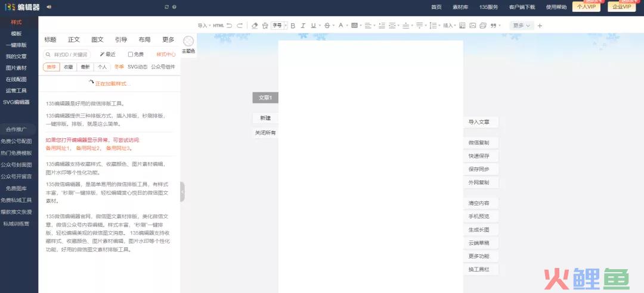644x293 pixels.
Task: Pick the background color icon
Action: tap(354, 26)
